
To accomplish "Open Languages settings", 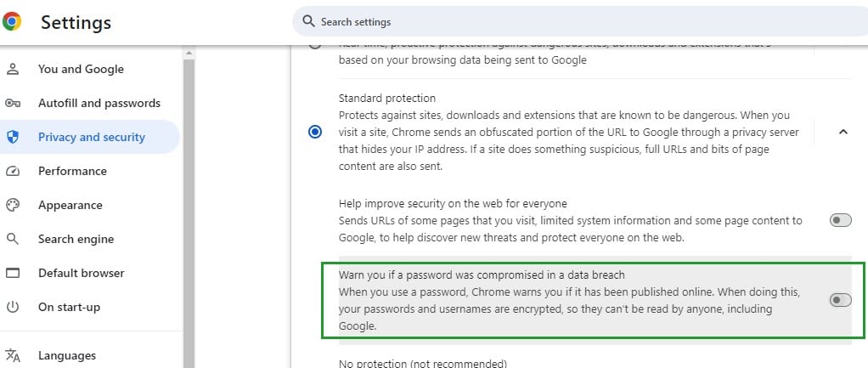I will pyautogui.click(x=66, y=355).
